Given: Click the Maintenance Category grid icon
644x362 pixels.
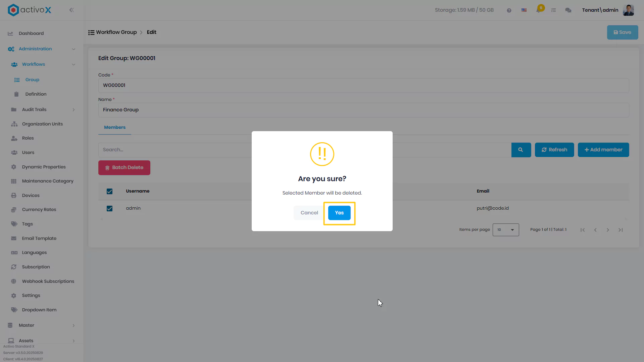Looking at the screenshot, I should (14, 181).
